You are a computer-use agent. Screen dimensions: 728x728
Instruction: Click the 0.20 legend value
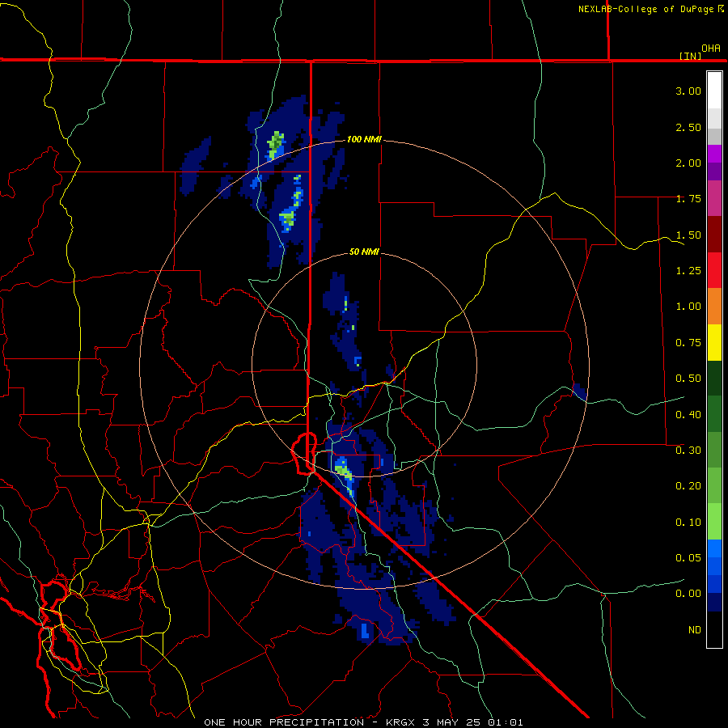688,486
